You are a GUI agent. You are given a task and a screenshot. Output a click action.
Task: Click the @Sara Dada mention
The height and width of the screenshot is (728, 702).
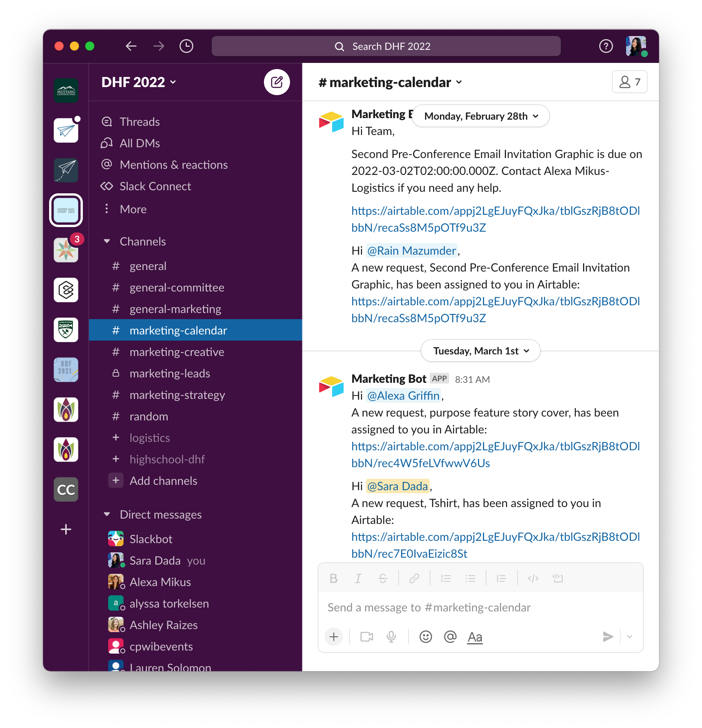[x=398, y=486]
